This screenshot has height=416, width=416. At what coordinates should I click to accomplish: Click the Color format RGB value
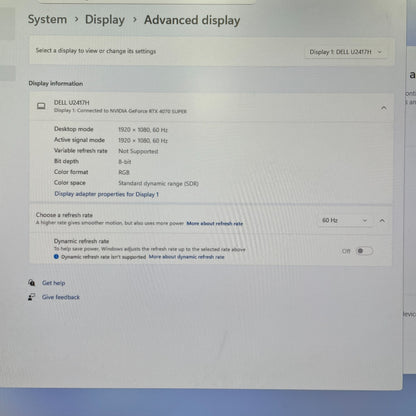[124, 173]
